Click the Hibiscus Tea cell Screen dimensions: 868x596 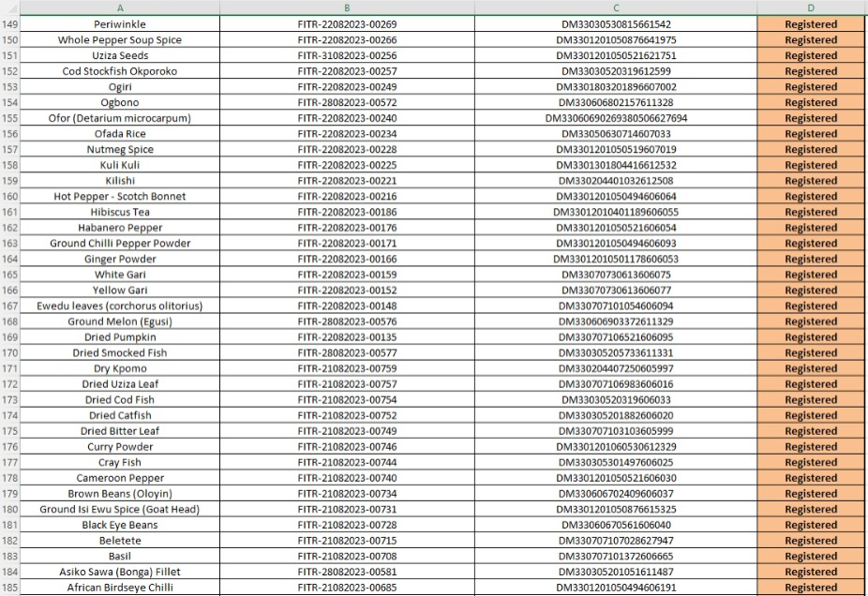(120, 212)
